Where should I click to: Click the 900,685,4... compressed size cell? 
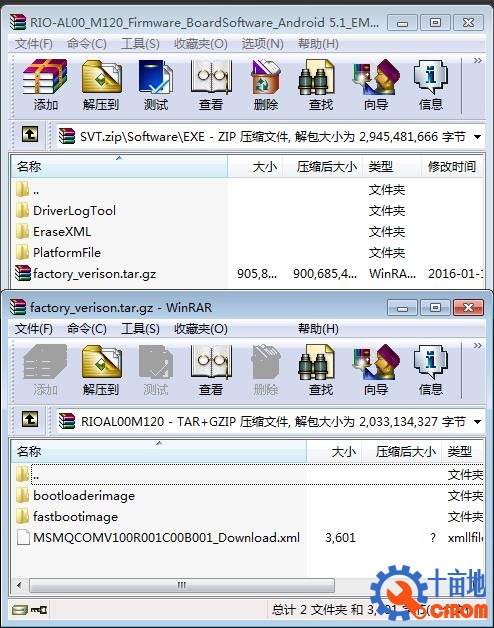coord(325,274)
